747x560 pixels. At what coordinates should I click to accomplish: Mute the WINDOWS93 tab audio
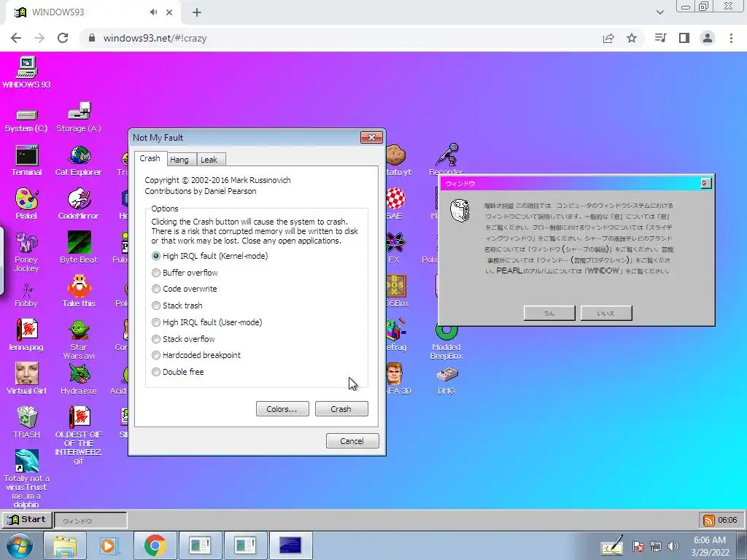[x=153, y=12]
